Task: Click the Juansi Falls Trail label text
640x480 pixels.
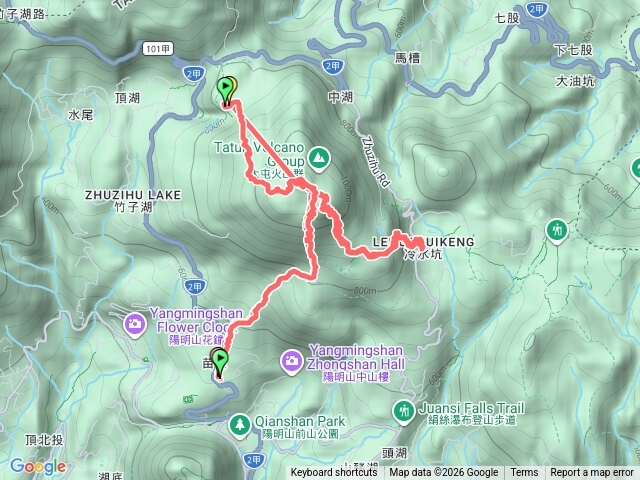Action: point(472,413)
